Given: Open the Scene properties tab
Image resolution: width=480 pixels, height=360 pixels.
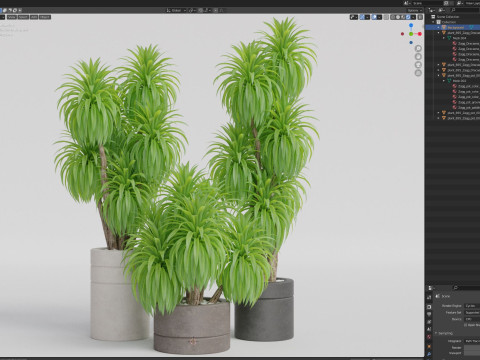Looking at the screenshot, I should click(429, 329).
